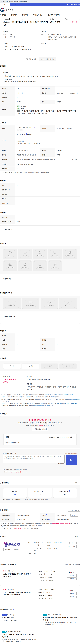The height and width of the screenshot is (644, 80).
Task: Open 더보기 beside 기업정보
Action: click(x=77, y=536)
